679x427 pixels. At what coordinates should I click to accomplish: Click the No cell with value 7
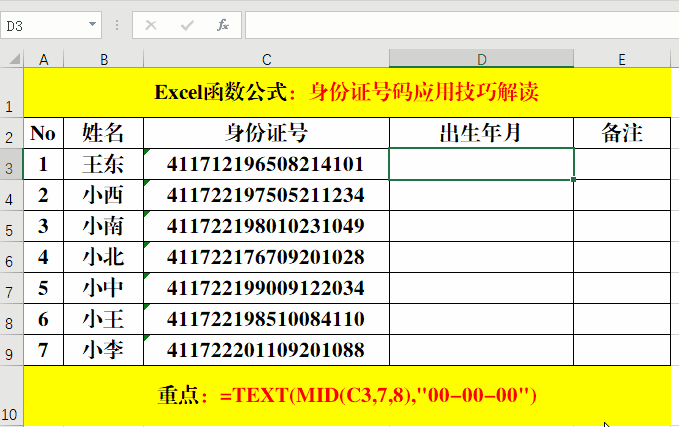tap(43, 350)
